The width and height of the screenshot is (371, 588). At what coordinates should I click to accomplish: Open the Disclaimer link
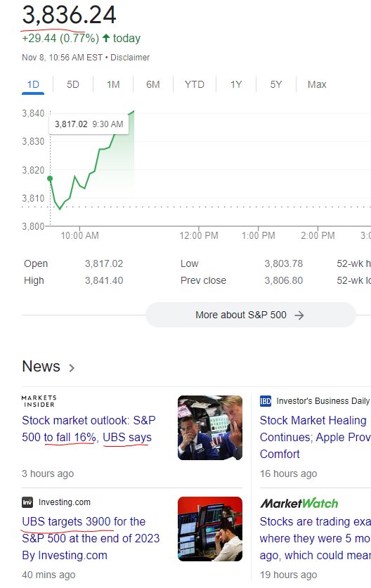(x=130, y=58)
